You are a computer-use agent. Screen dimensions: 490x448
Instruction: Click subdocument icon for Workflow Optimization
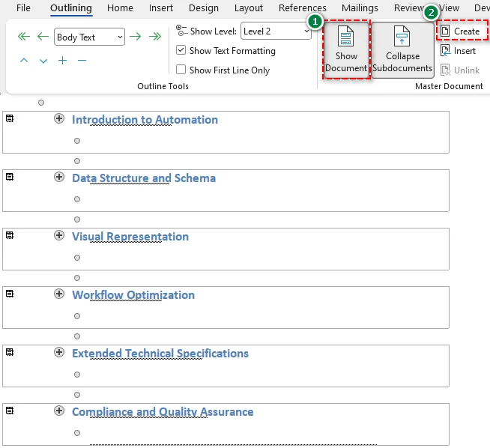coord(10,294)
